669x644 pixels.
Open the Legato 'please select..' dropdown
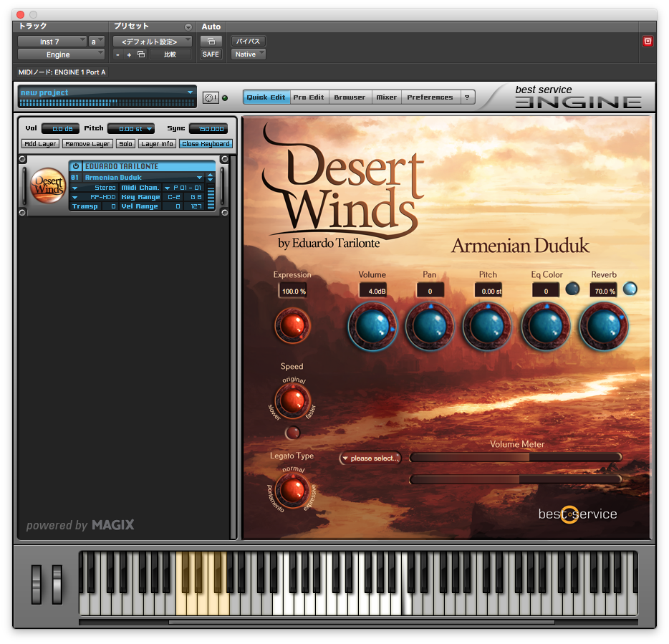point(370,458)
